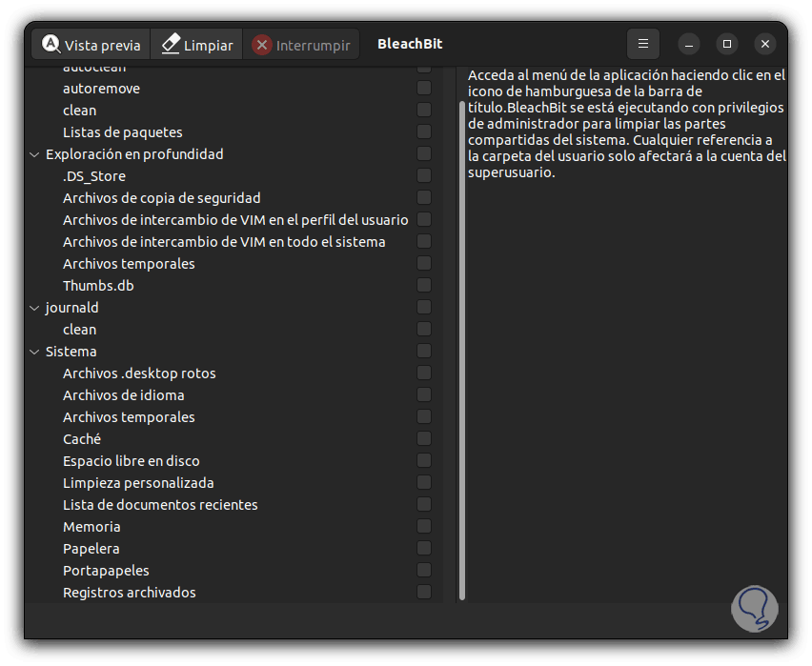Select Archivos temporales under Exploración en profundidad
Image resolution: width=812 pixels, height=666 pixels.
pos(129,264)
